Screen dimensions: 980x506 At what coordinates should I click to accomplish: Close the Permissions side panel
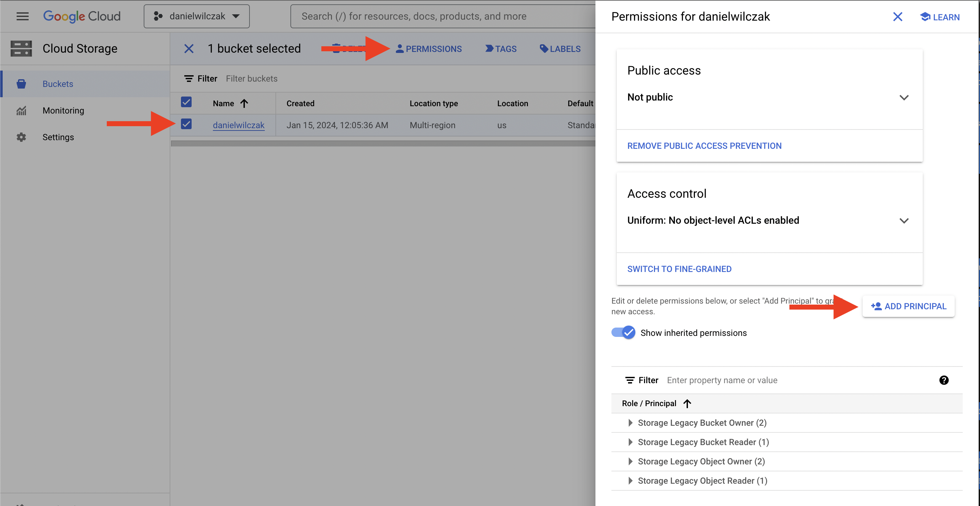(x=898, y=17)
